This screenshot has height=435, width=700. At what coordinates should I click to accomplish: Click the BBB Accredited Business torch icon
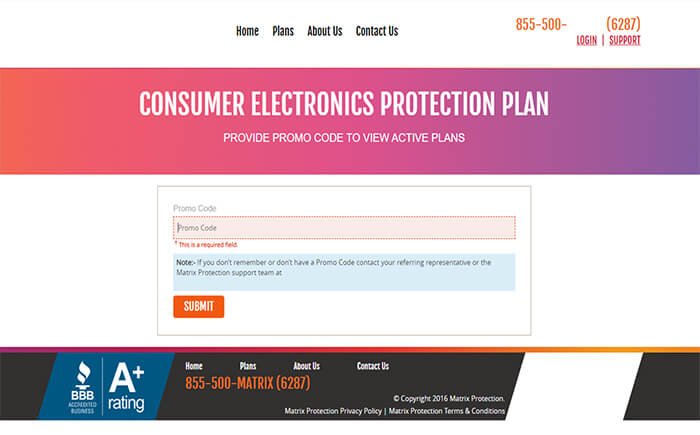(83, 373)
